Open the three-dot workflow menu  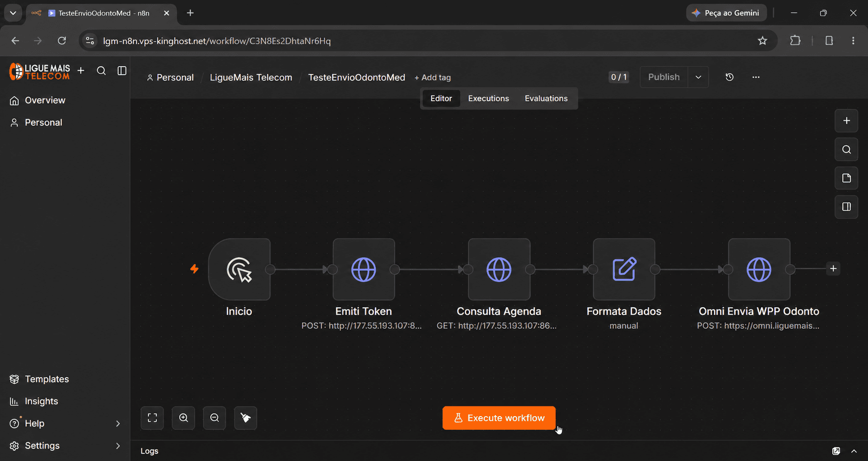tap(756, 77)
